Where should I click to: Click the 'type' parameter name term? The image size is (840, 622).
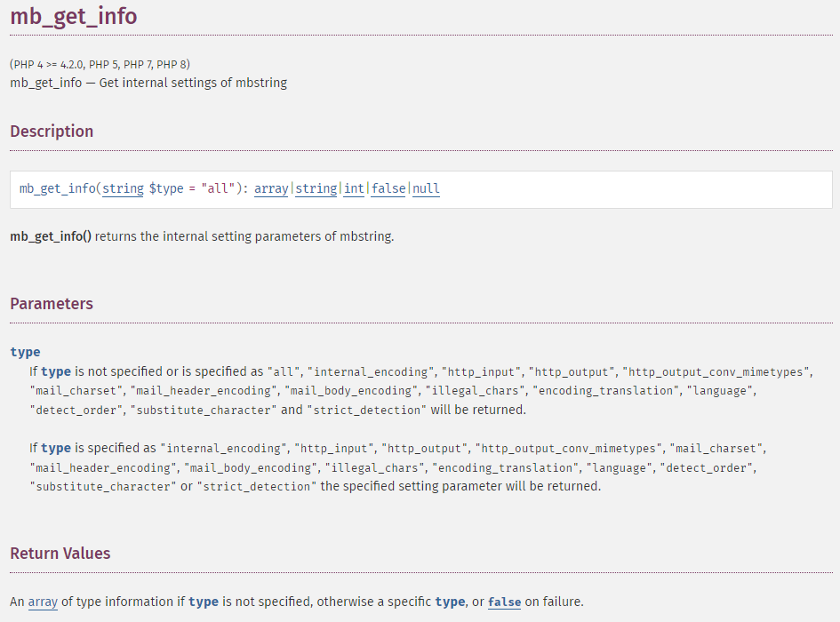pos(25,352)
